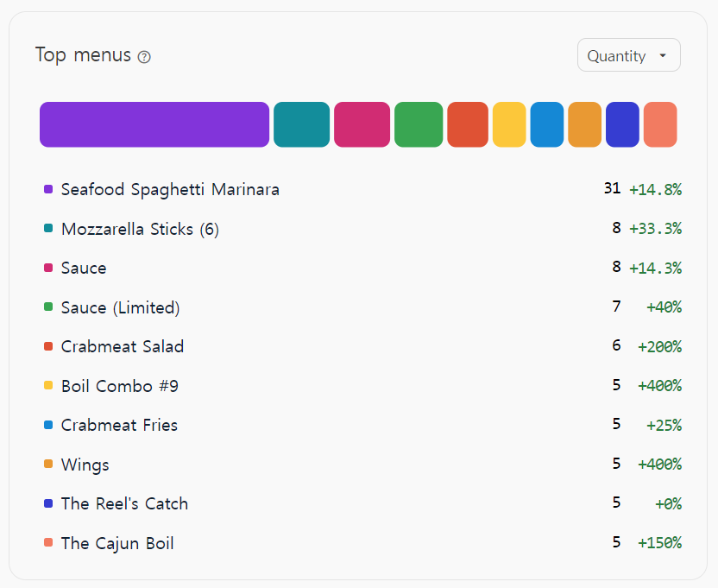
Task: Select Seafood Spaghetti Marinara list item
Action: pyautogui.click(x=362, y=189)
